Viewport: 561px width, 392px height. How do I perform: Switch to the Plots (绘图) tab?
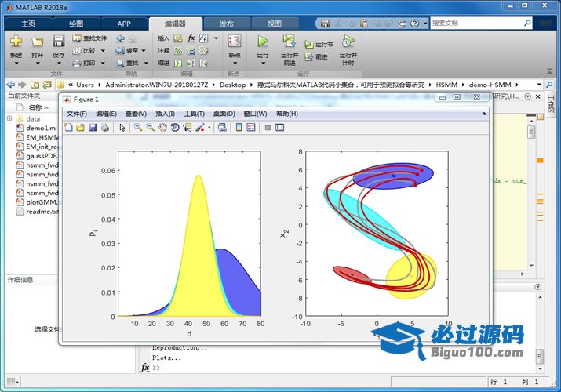tap(76, 24)
